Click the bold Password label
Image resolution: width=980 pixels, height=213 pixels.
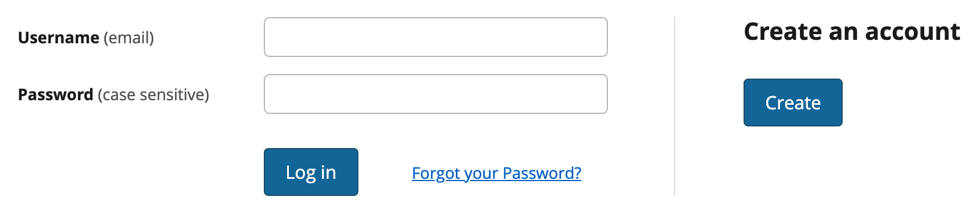tap(56, 95)
